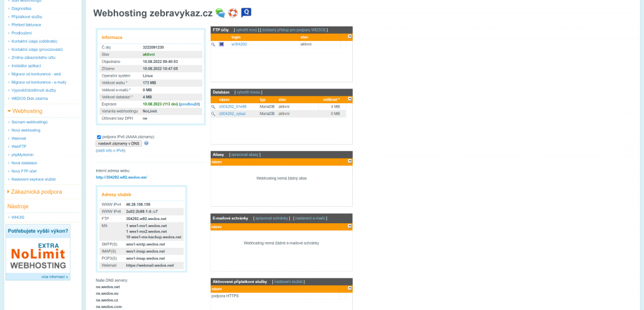Click the H icon in the w304292 row
Viewport: 644px width, 310px height.
[222, 45]
